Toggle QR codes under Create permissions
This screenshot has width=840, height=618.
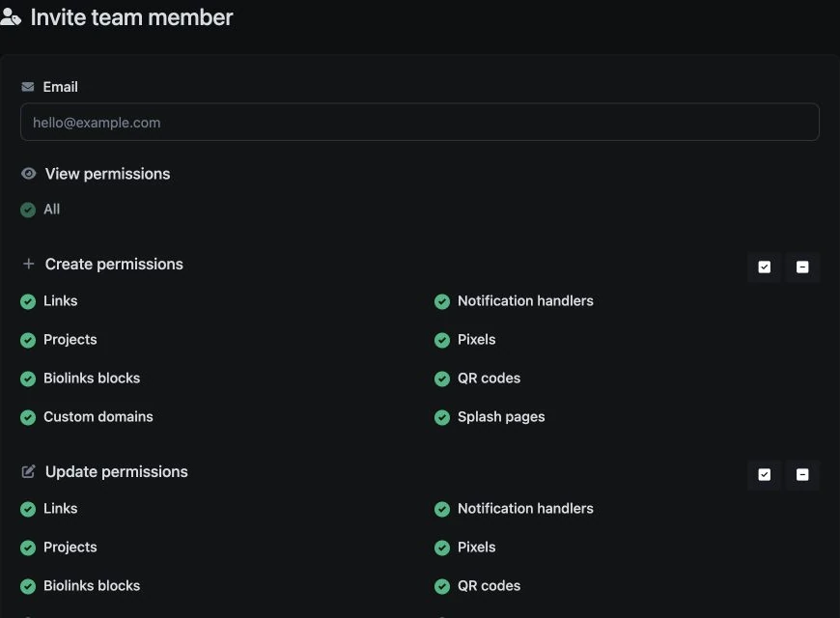[442, 379]
